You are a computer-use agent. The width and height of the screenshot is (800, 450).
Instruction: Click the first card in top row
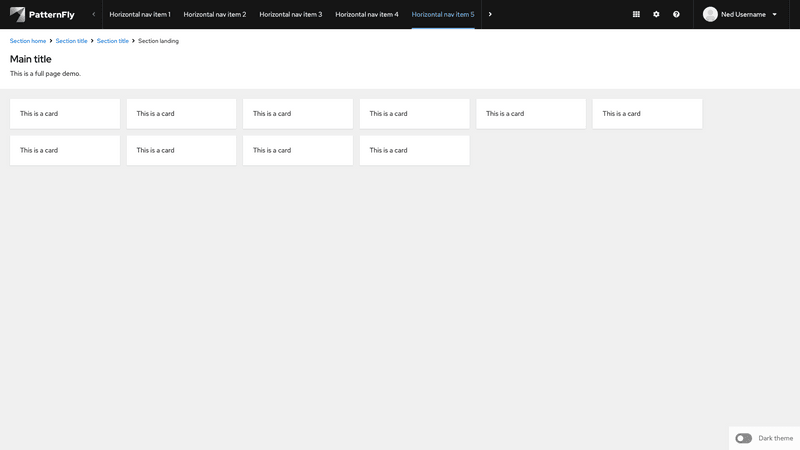(x=64, y=113)
